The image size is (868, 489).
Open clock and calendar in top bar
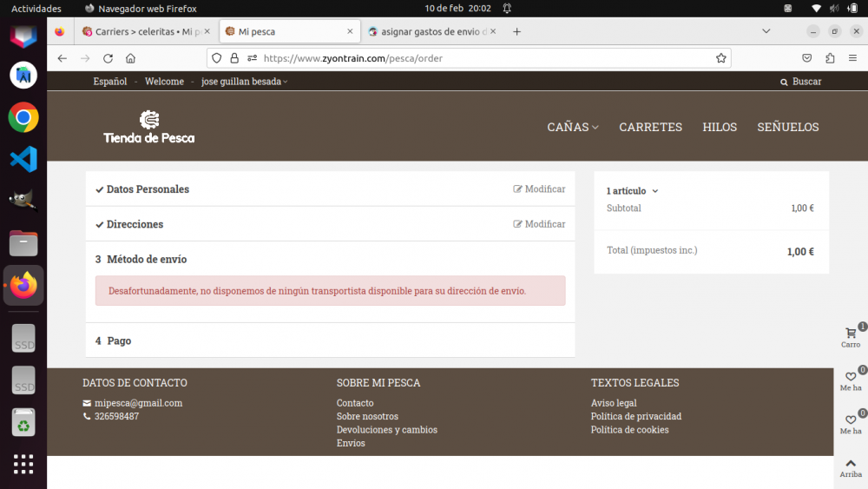457,9
